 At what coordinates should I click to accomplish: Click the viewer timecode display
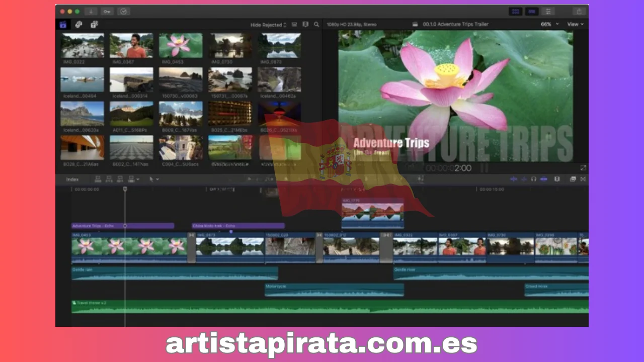[449, 168]
